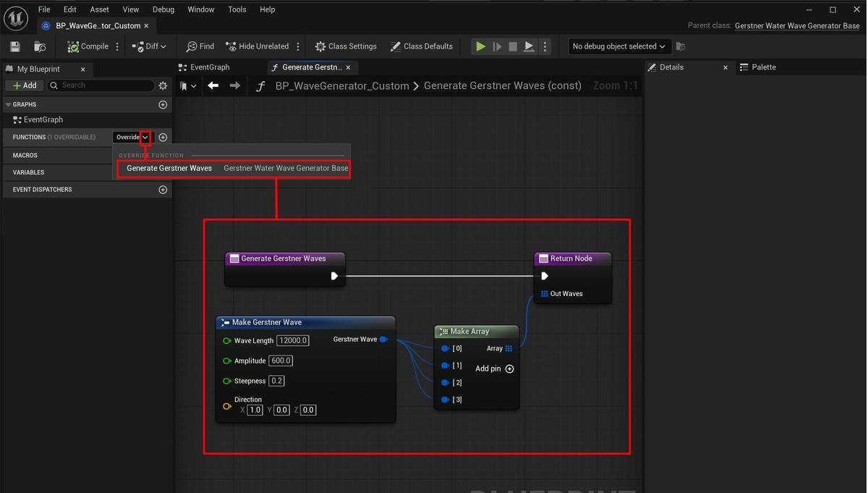Click Generate Gerstner Waves (const) breadcrumb

click(x=503, y=85)
